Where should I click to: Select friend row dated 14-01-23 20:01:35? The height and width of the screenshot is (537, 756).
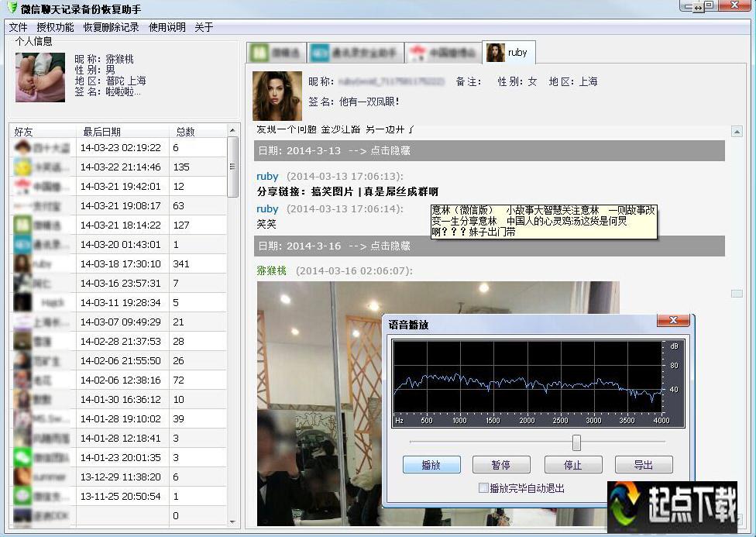coord(119,457)
